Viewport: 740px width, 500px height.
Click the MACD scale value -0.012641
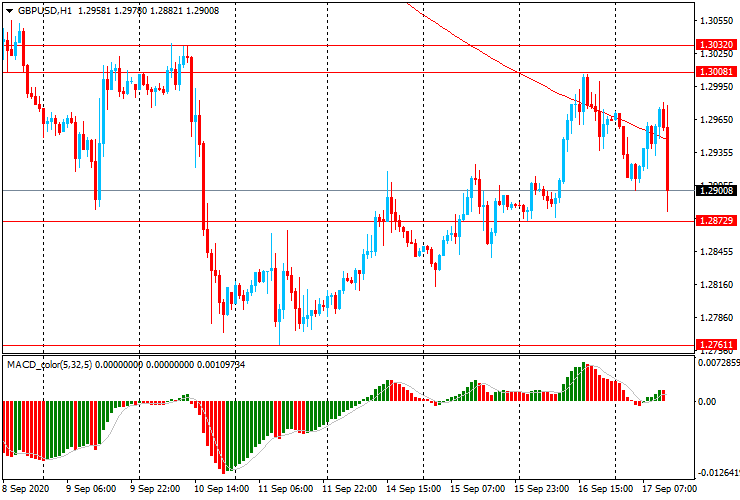click(x=718, y=473)
